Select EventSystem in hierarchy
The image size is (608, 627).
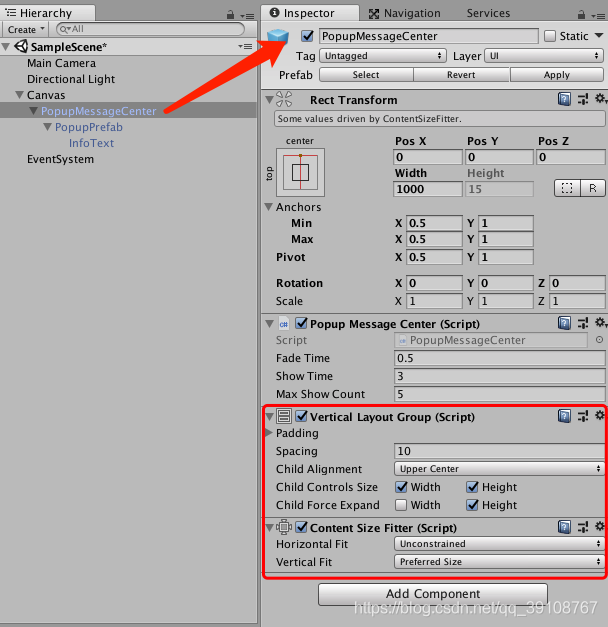(x=60, y=159)
